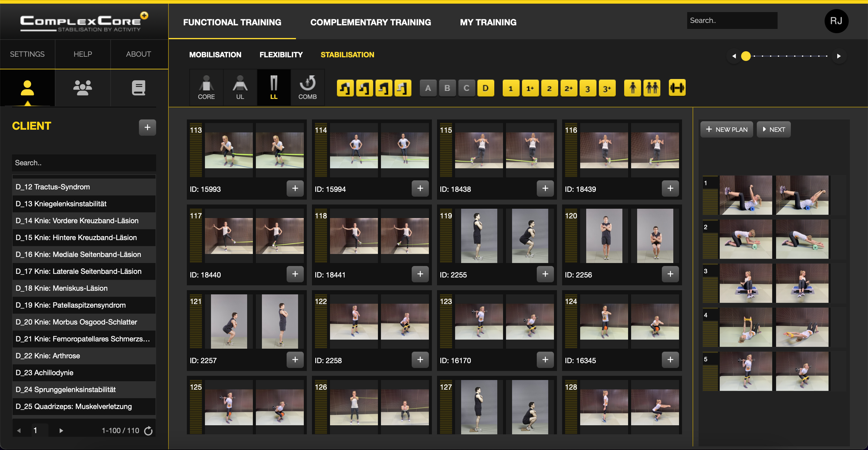Add exercise ID 15993 to plan

click(x=295, y=188)
